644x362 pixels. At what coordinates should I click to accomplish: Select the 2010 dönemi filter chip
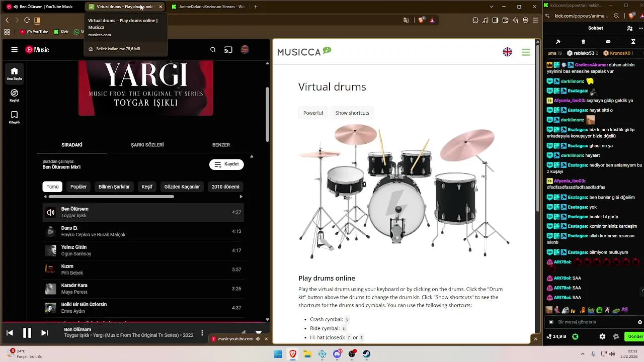[225, 187]
